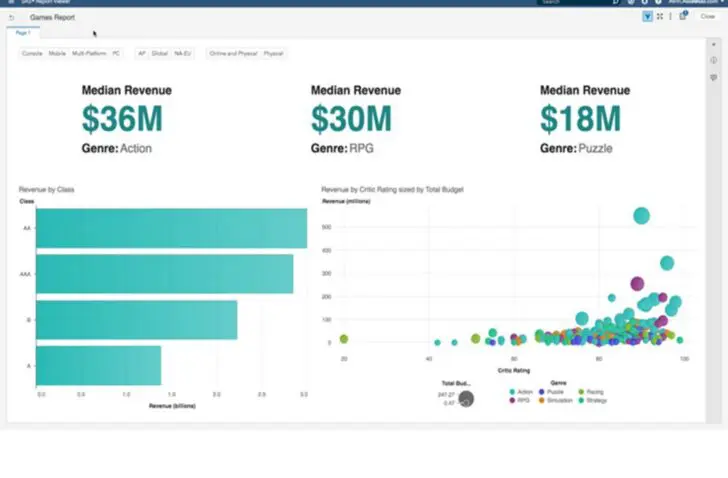Toggle the highlighted filter icon in the toolbar
This screenshot has width=728, height=478.
click(647, 17)
